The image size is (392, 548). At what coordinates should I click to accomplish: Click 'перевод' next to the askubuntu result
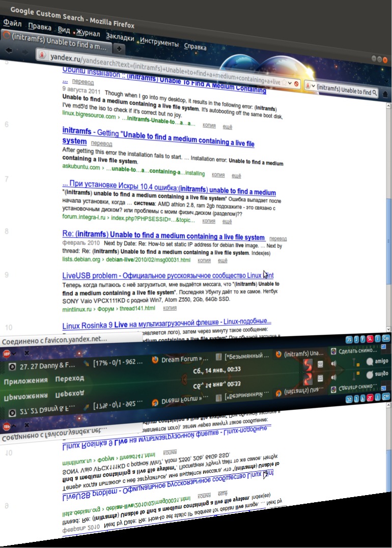[101, 143]
